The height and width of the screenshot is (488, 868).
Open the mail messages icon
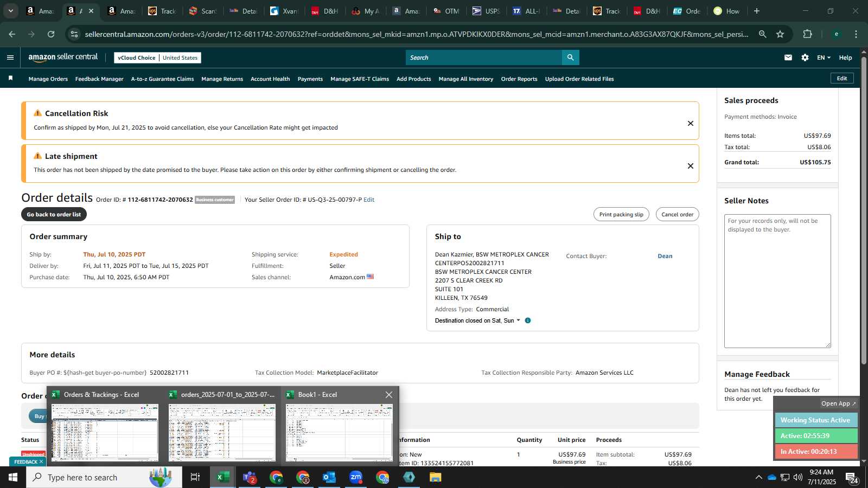point(788,57)
